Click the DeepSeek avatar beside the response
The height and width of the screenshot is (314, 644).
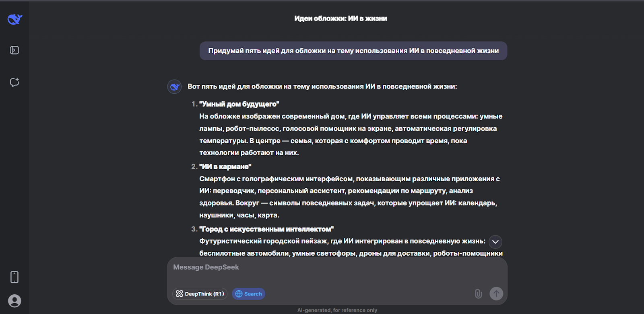click(x=174, y=86)
